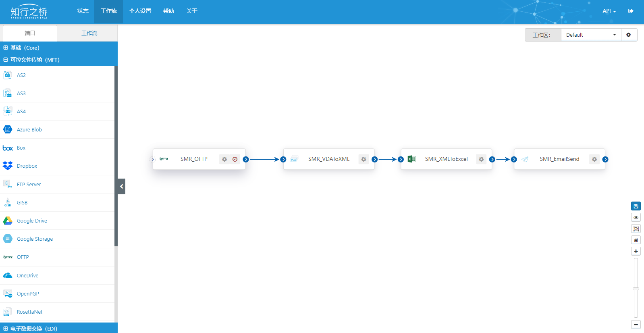
Task: Click the home reset view icon
Action: tap(636, 240)
